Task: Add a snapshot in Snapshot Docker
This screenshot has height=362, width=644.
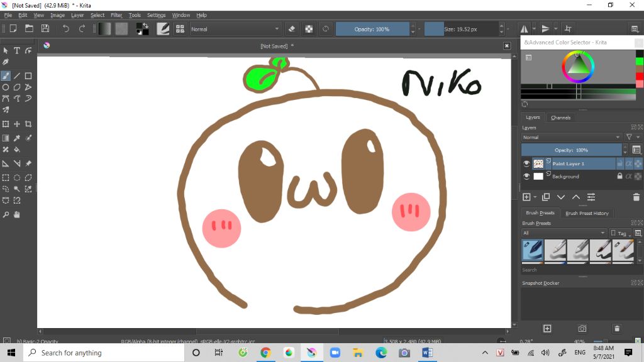Action: tap(547, 328)
